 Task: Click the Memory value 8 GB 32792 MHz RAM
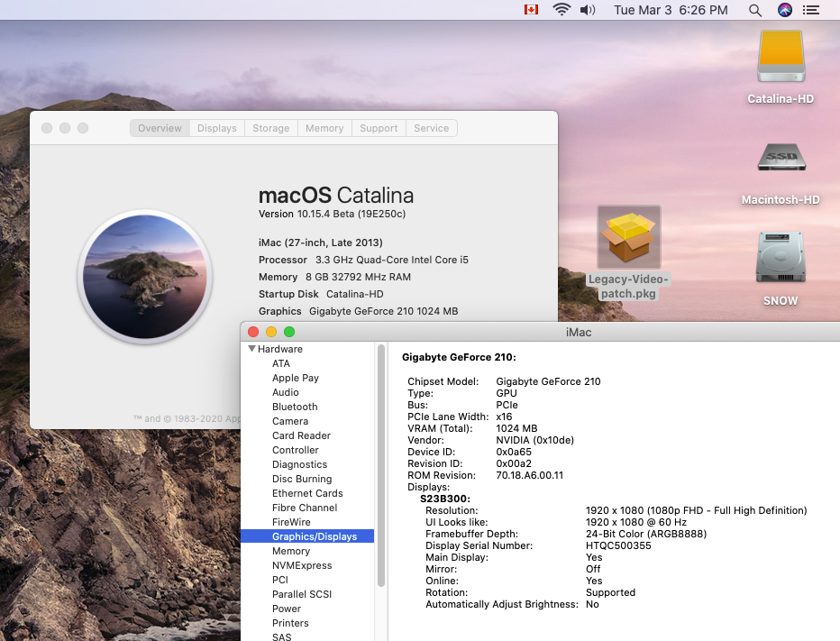359,277
